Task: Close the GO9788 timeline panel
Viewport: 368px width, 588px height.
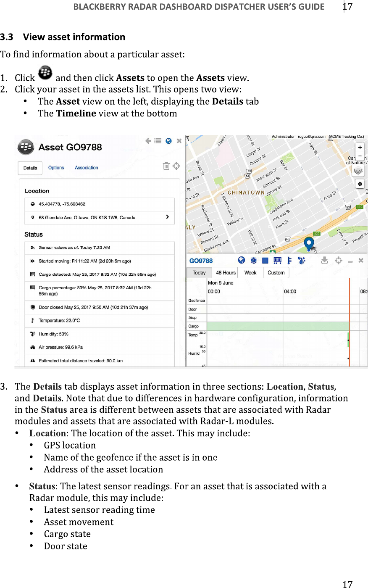Action: click(x=361, y=261)
